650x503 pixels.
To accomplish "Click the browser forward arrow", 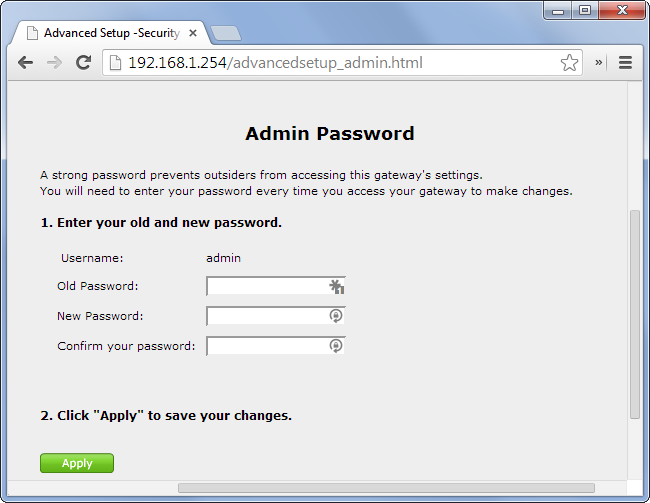I will (x=55, y=62).
